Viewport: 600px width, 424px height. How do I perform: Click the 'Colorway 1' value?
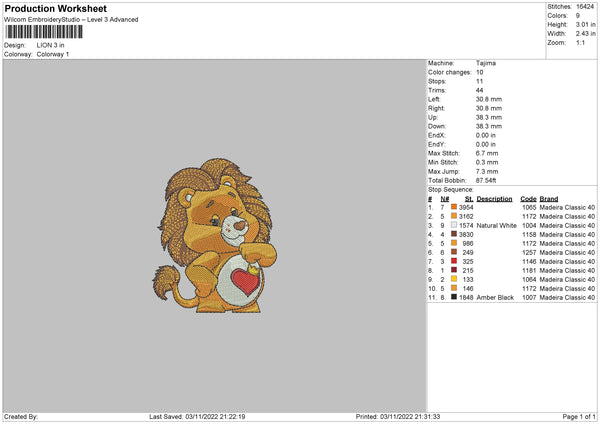coord(53,54)
